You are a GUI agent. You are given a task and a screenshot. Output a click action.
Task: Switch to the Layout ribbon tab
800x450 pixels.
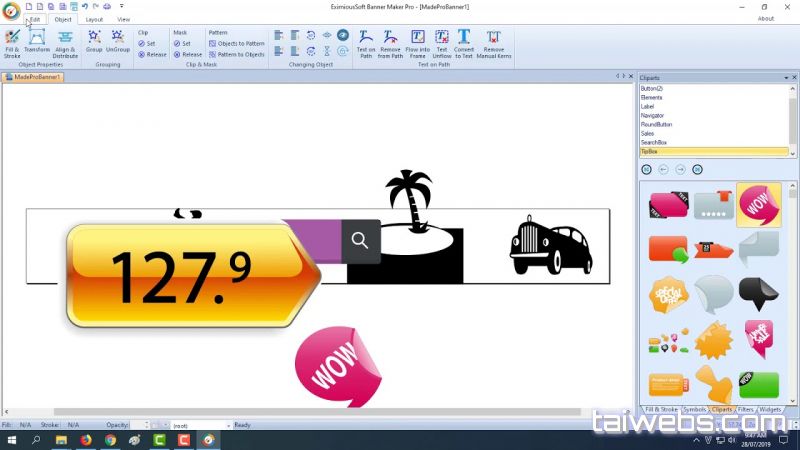93,19
